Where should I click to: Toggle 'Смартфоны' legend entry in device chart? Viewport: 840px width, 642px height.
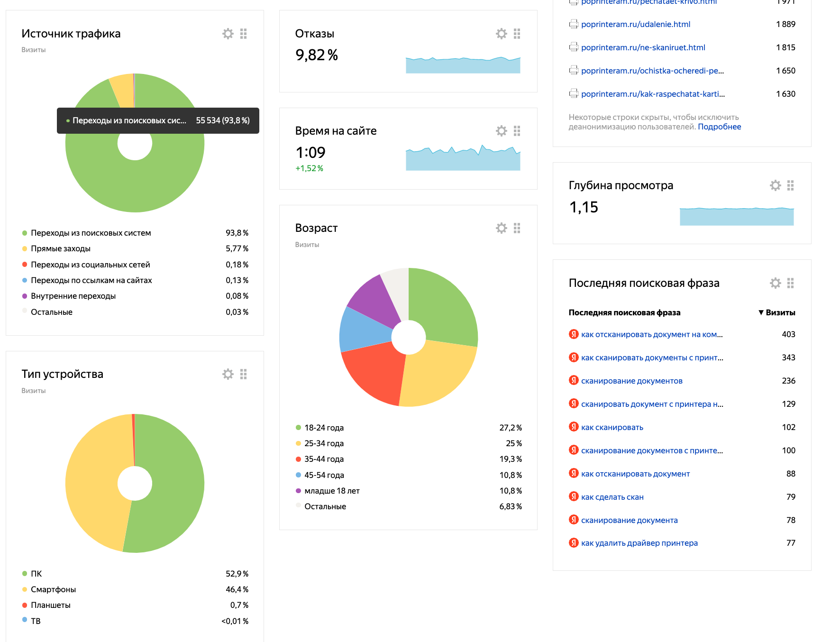(53, 589)
